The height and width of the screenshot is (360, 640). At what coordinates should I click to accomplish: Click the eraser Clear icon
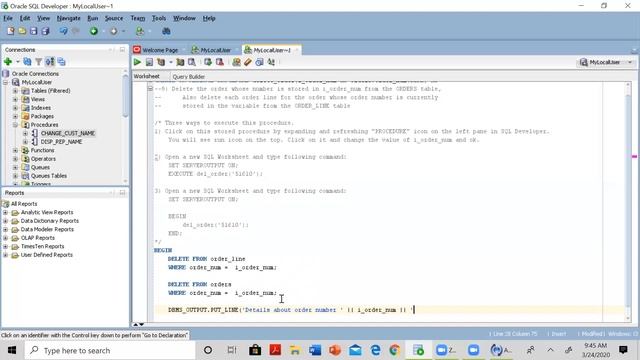(248, 62)
